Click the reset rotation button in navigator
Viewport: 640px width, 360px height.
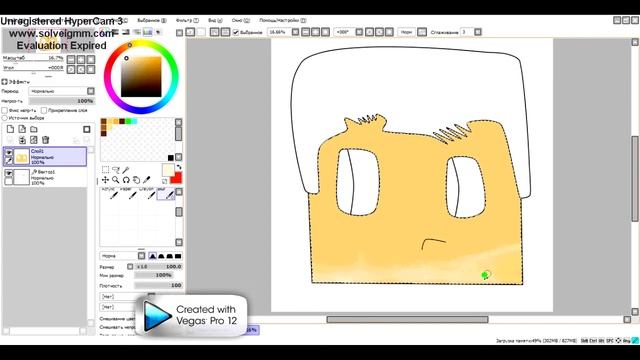coord(91,69)
